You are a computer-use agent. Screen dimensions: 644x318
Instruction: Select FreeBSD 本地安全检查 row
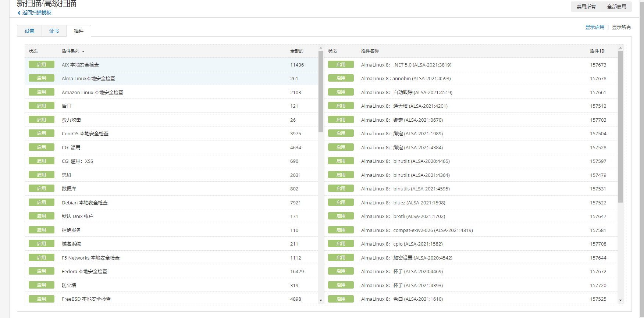(171, 298)
